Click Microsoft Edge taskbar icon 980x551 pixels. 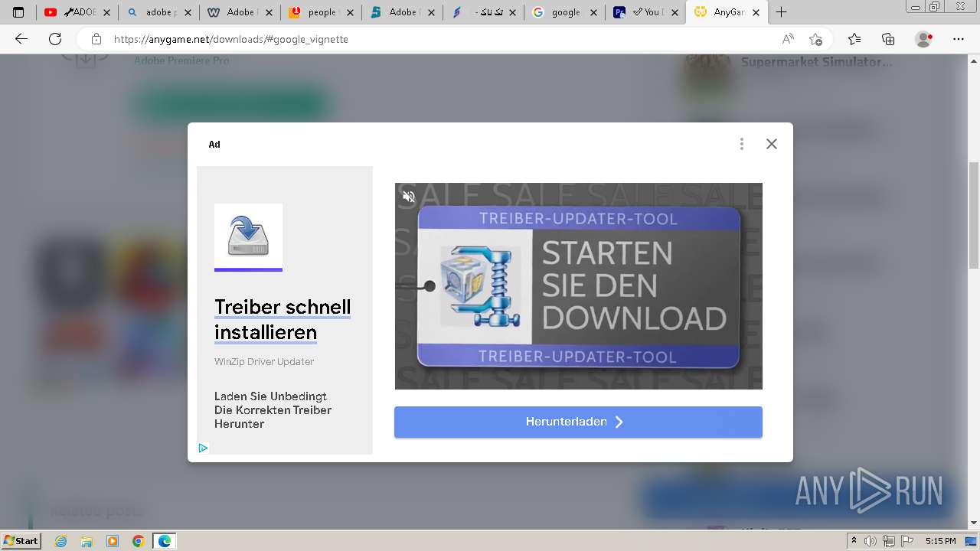click(x=165, y=541)
